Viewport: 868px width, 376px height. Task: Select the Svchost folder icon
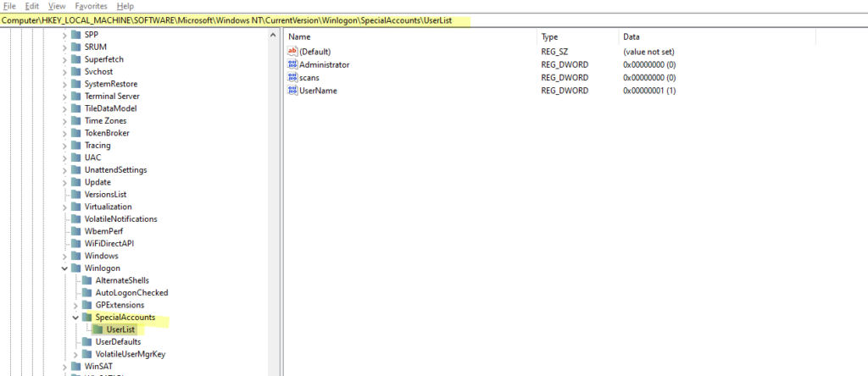(x=75, y=72)
